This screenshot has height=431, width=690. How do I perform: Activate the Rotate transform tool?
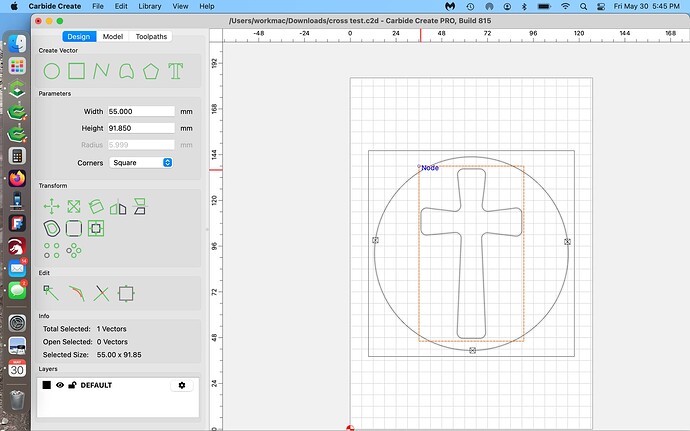click(96, 206)
